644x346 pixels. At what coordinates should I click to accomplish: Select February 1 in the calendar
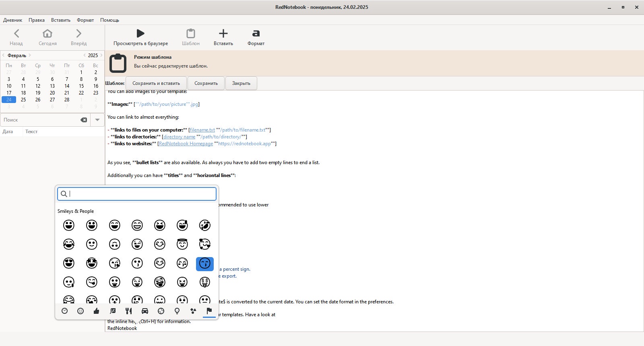(81, 72)
